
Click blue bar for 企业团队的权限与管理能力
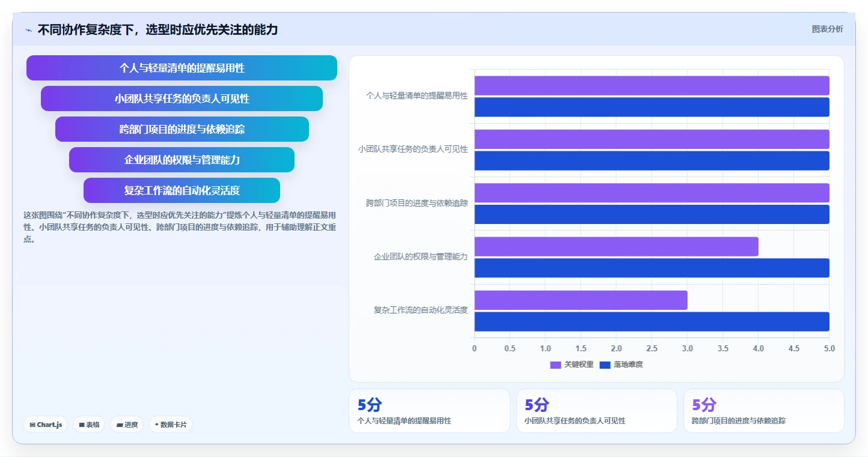652,268
